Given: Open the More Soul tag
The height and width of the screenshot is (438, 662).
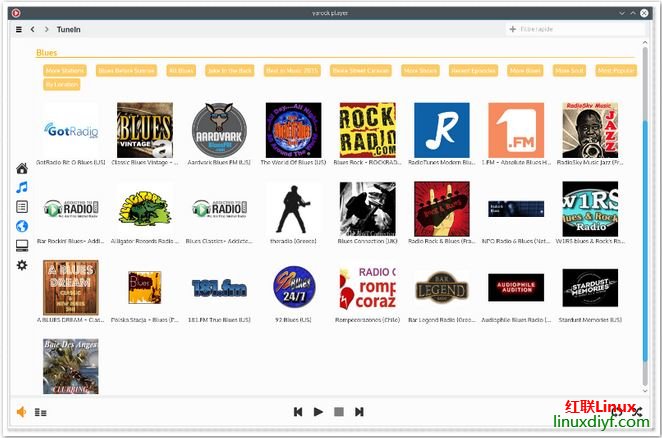Looking at the screenshot, I should pos(569,71).
